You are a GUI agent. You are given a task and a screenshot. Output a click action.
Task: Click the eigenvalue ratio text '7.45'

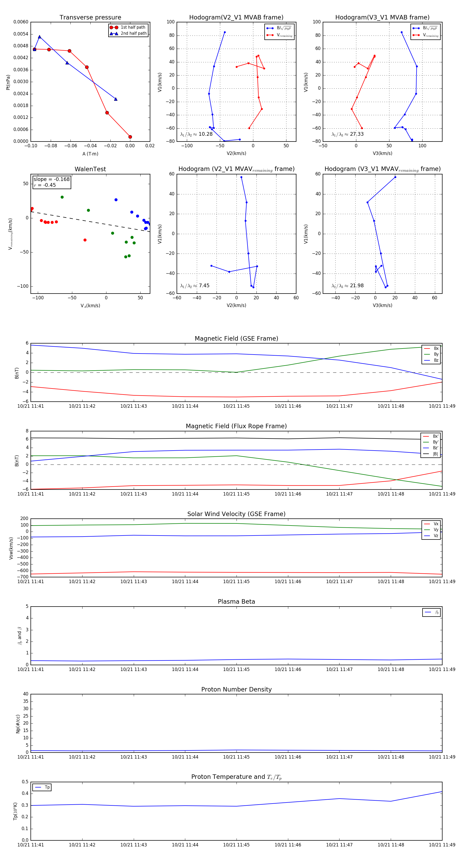coord(204,285)
